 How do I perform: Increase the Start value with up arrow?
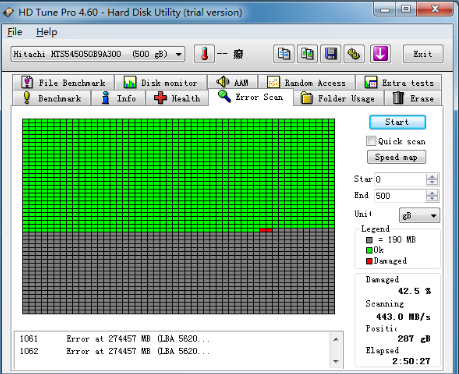tap(432, 177)
